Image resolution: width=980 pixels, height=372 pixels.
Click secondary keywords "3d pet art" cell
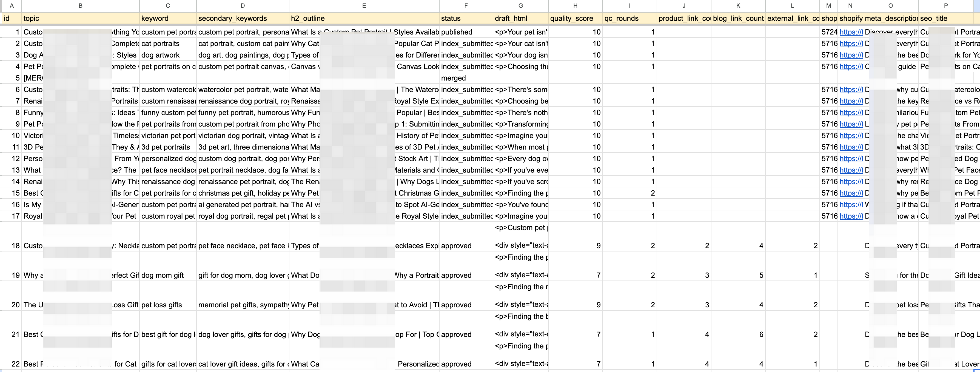pyautogui.click(x=243, y=147)
